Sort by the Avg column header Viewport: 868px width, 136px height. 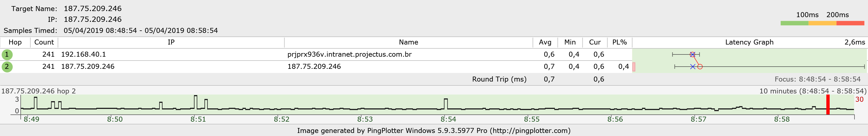coord(545,42)
